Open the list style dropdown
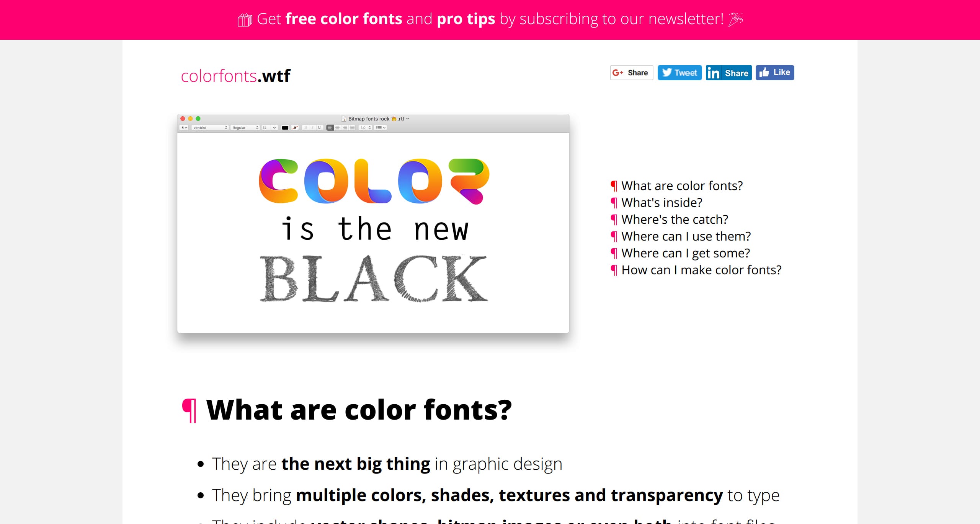980x524 pixels. coord(380,127)
